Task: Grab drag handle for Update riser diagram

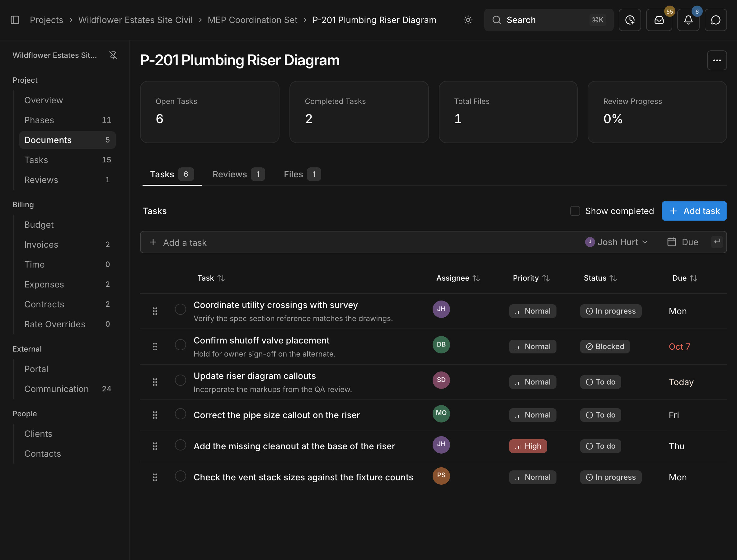Action: coord(155,382)
